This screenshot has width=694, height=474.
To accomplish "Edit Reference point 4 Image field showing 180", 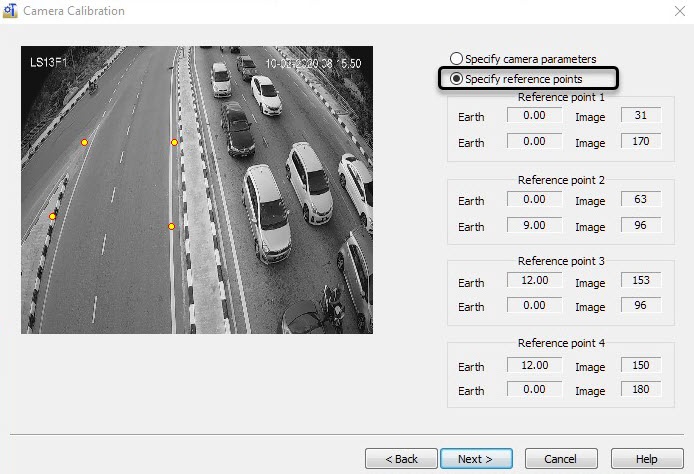I will click(x=641, y=389).
